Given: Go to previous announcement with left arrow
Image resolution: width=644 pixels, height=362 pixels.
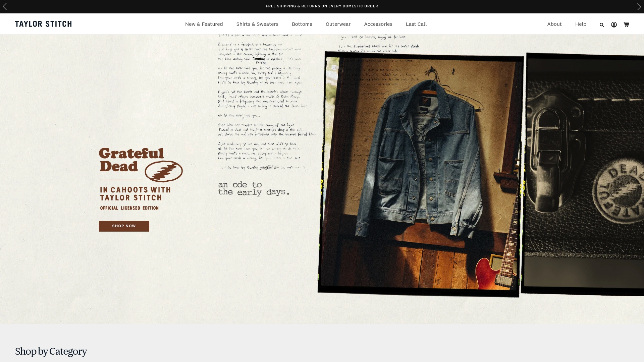Looking at the screenshot, I should tap(5, 6).
